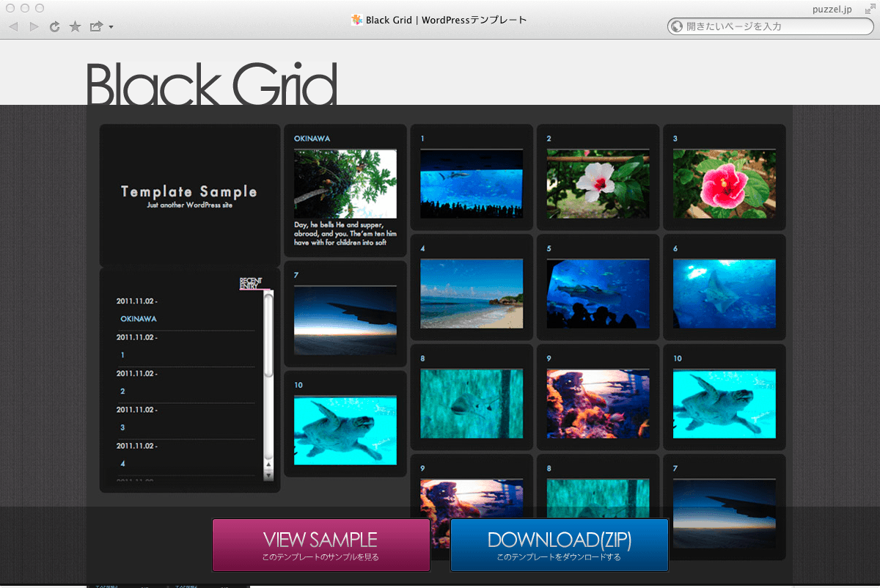Open the white hibiscus thumbnail labeled 2
Viewport: 880px width, 588px height.
pos(598,184)
